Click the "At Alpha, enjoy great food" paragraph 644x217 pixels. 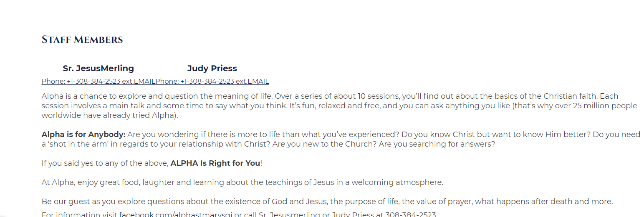[242, 182]
